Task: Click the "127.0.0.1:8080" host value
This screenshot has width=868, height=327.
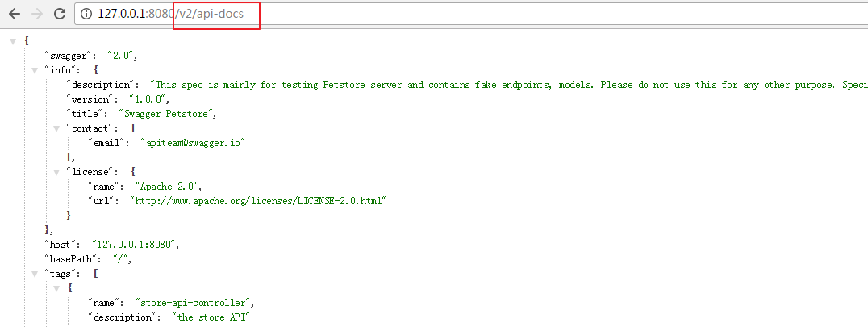Action: tap(135, 245)
